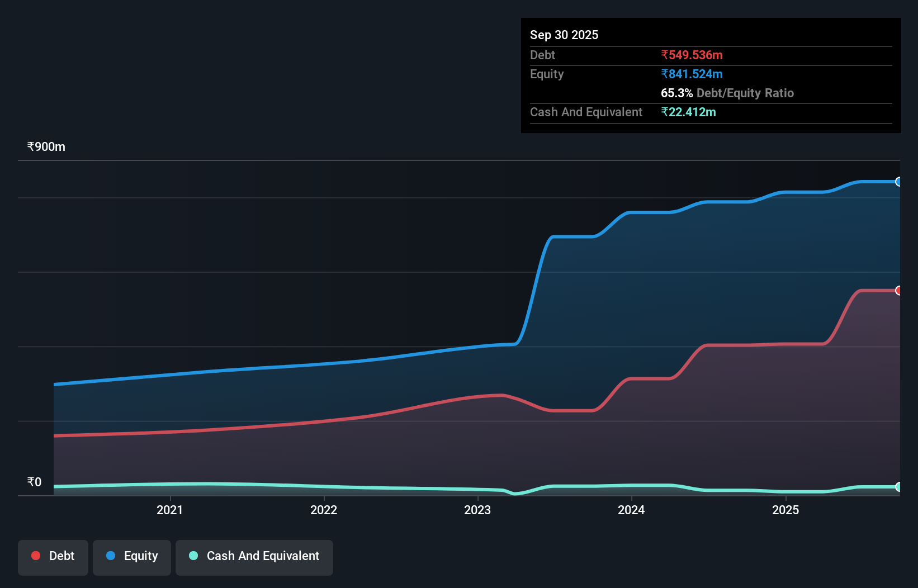
Task: Select the teal cash endpoint marker on the chart
Action: [x=898, y=487]
